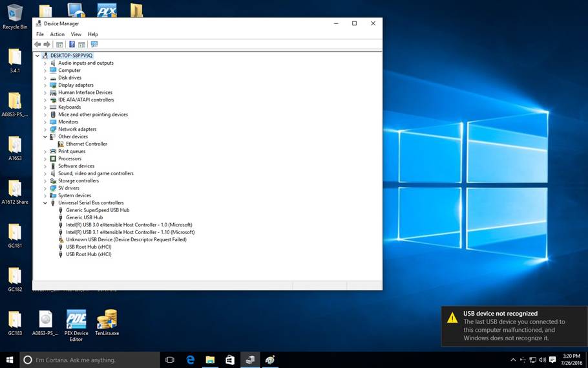Select the Human Interface Devices icon

53,92
